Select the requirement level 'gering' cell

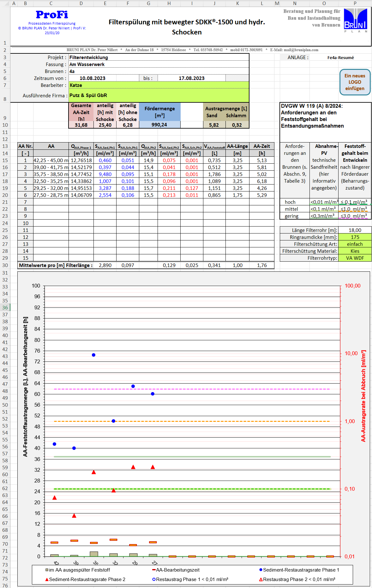click(x=295, y=216)
